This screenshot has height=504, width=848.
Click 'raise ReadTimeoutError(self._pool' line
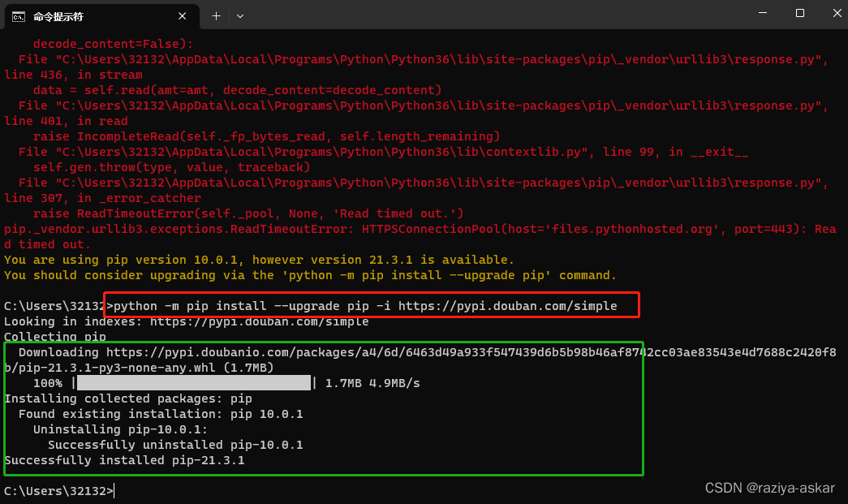[x=248, y=213]
